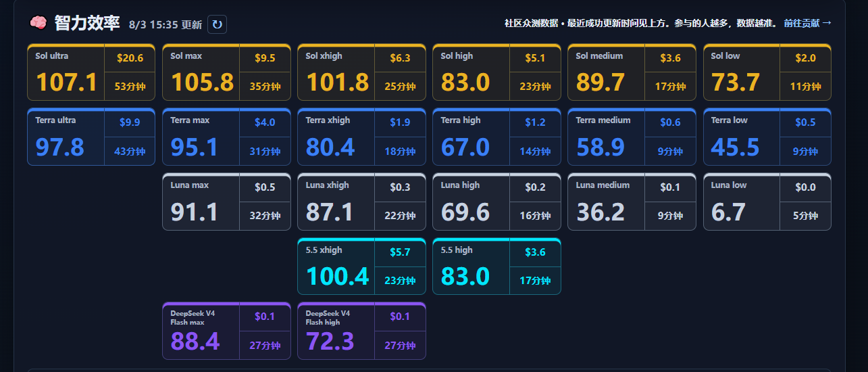The width and height of the screenshot is (868, 372).
Task: Select DeepSeek V4 Flash max card
Action: (226, 331)
